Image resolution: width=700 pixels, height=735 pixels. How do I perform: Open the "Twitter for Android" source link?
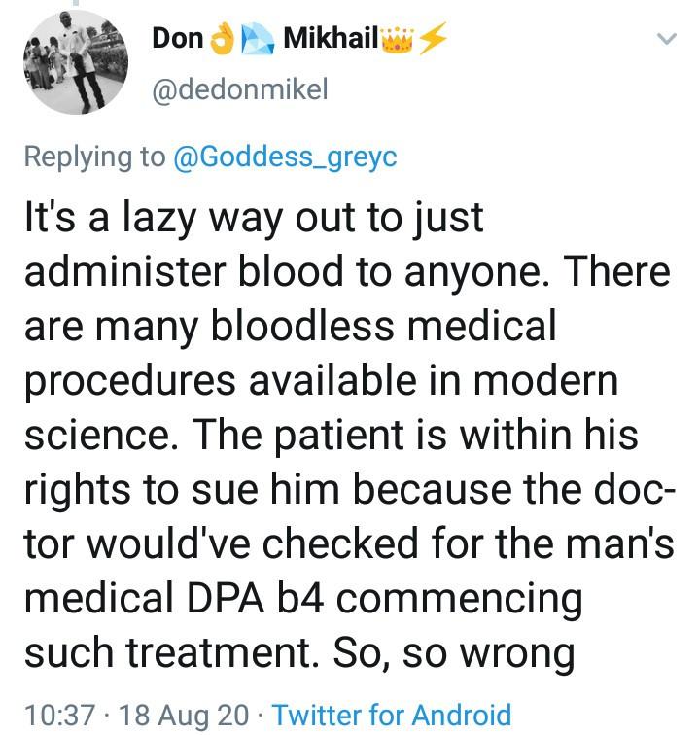pyautogui.click(x=392, y=716)
